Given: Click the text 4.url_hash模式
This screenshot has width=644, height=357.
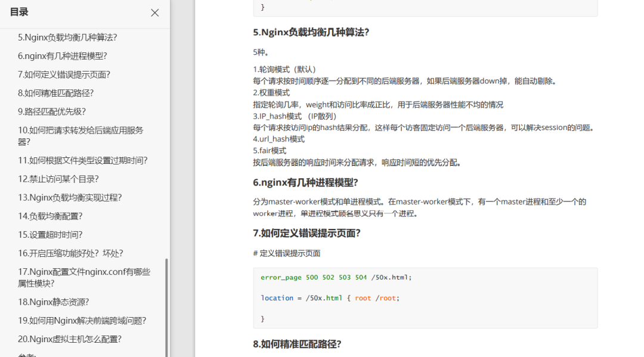Looking at the screenshot, I should [x=279, y=139].
